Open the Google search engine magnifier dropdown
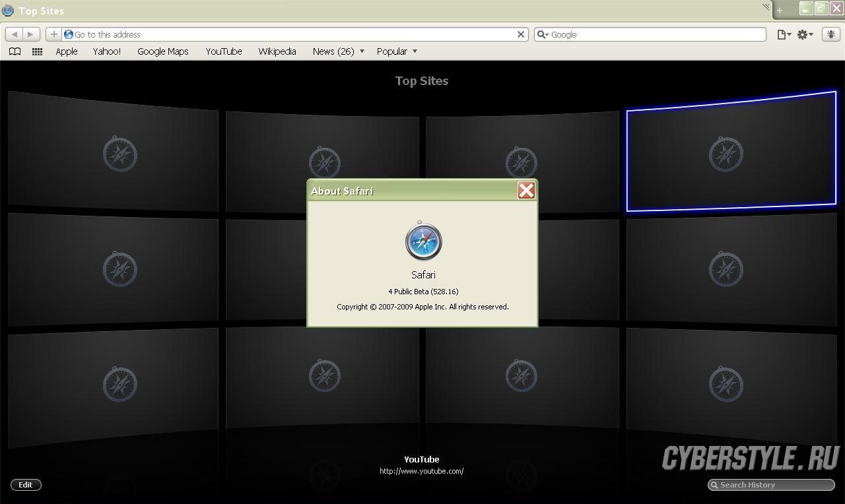 pos(542,34)
